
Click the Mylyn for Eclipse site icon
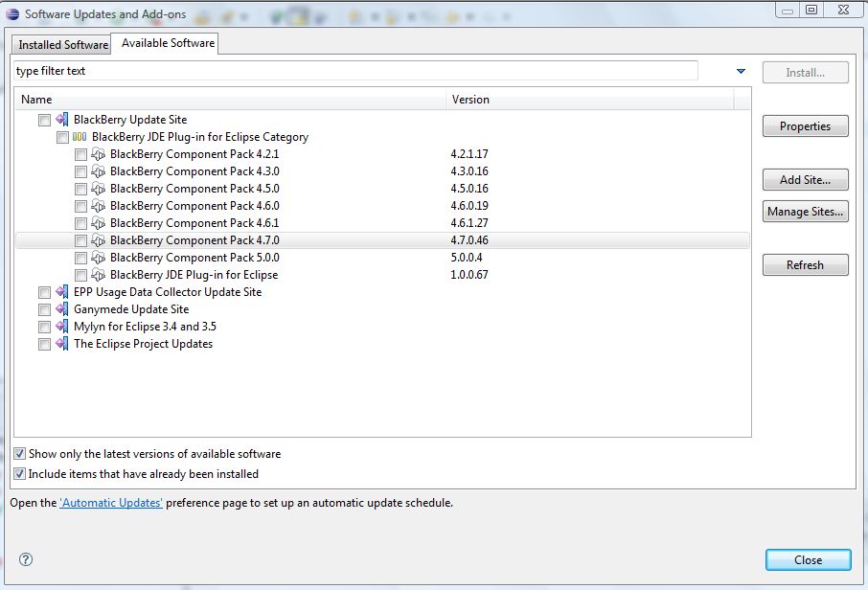62,327
